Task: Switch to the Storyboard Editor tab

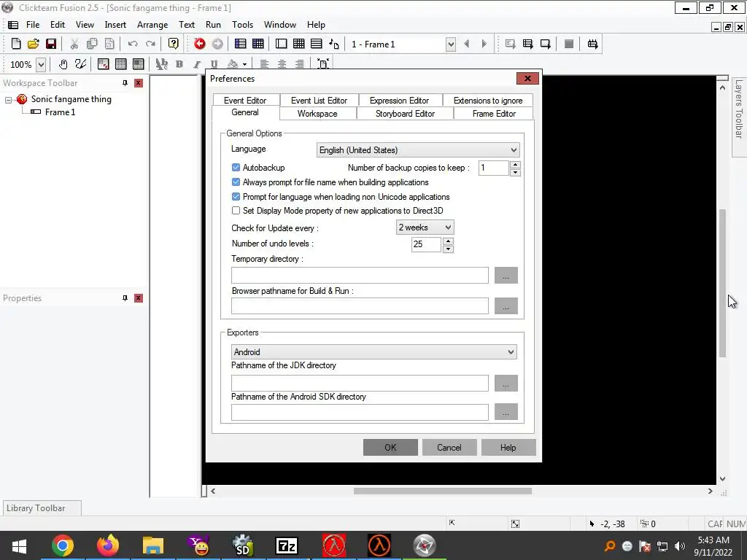Action: click(405, 113)
